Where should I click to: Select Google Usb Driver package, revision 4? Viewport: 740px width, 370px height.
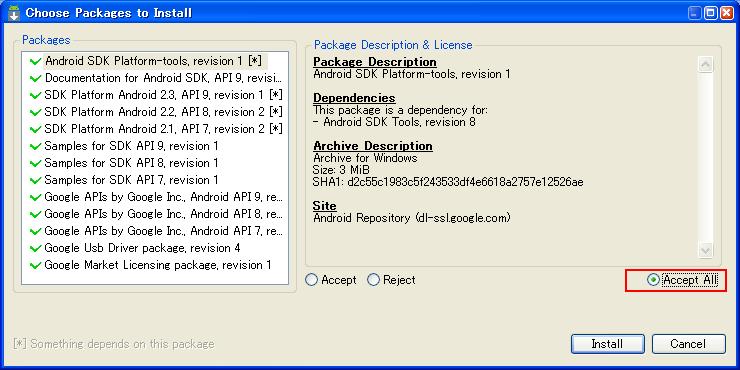click(155, 248)
